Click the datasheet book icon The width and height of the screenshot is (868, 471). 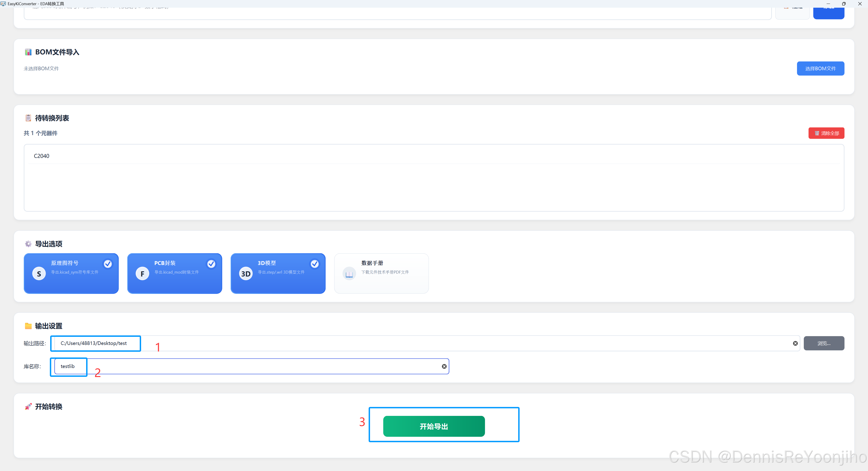tap(349, 274)
